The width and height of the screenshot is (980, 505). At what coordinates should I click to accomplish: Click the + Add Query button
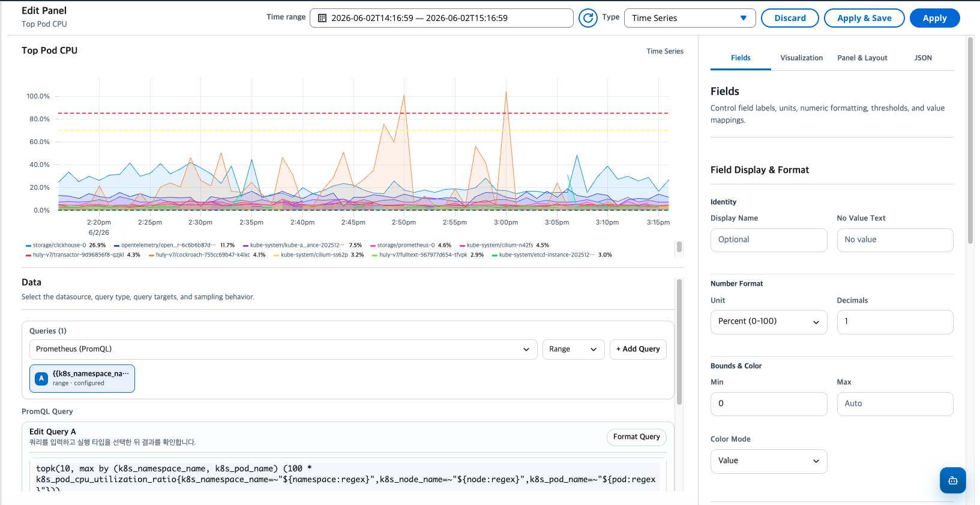[638, 349]
